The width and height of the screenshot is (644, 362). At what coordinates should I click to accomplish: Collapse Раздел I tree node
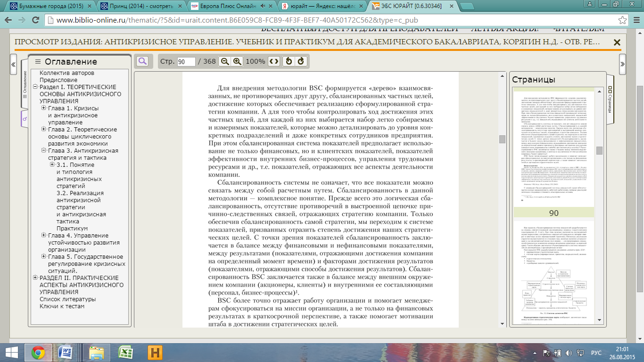35,87
